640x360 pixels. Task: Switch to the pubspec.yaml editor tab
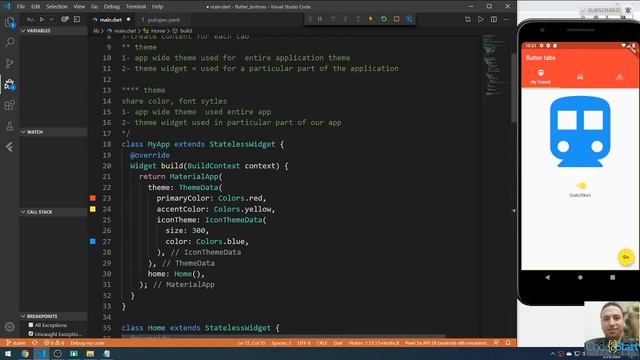point(163,20)
